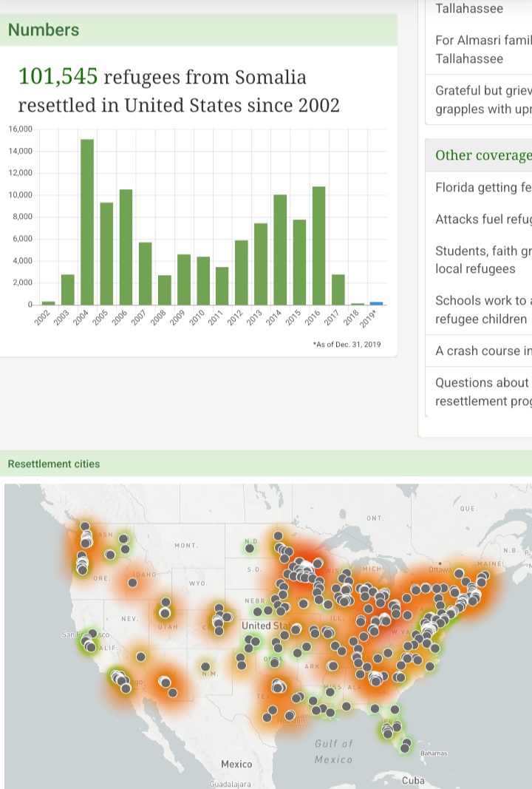Select the southernmost Florida map marker
The width and height of the screenshot is (532, 789).
coord(404,748)
